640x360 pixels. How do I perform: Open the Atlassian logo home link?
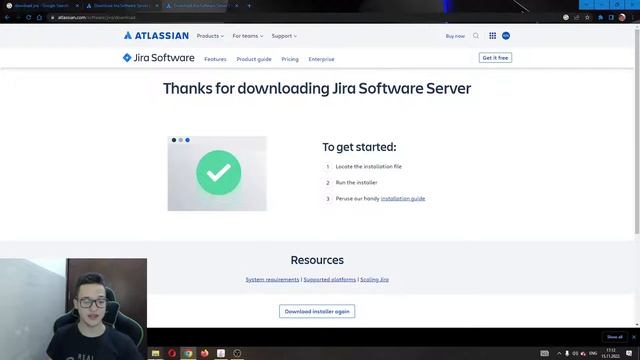coord(156,36)
